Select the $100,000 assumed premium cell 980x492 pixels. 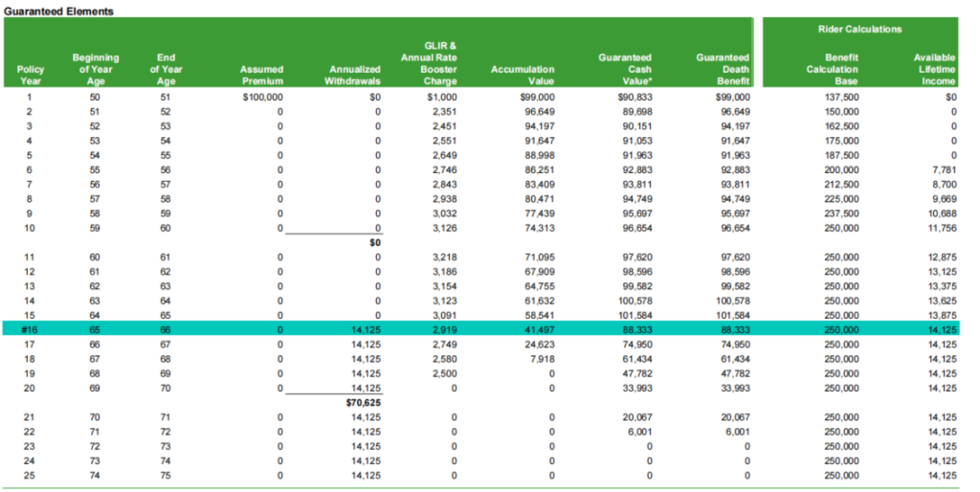click(x=264, y=98)
